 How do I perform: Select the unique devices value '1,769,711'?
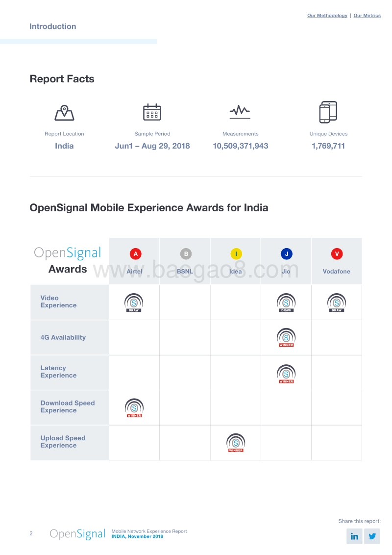point(328,146)
